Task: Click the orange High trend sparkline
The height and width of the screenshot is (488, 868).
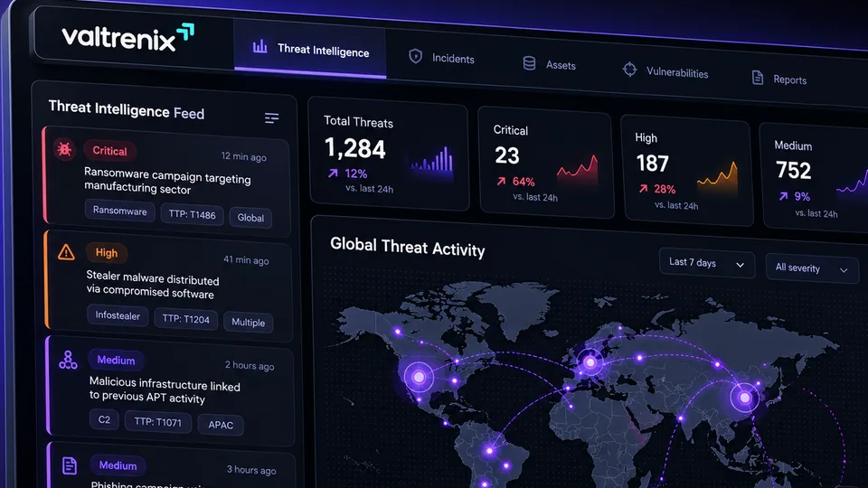Action: point(717,178)
